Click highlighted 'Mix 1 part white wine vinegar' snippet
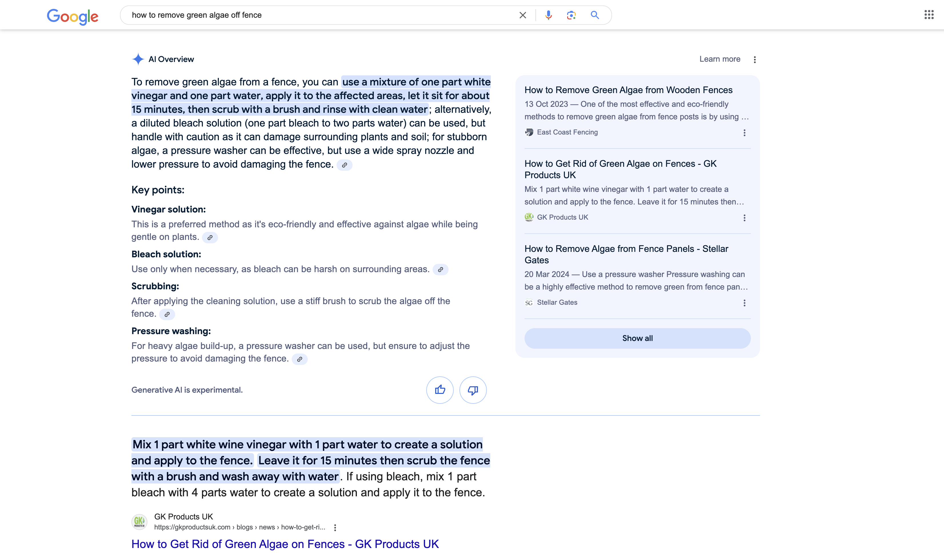The height and width of the screenshot is (560, 944). point(311,460)
